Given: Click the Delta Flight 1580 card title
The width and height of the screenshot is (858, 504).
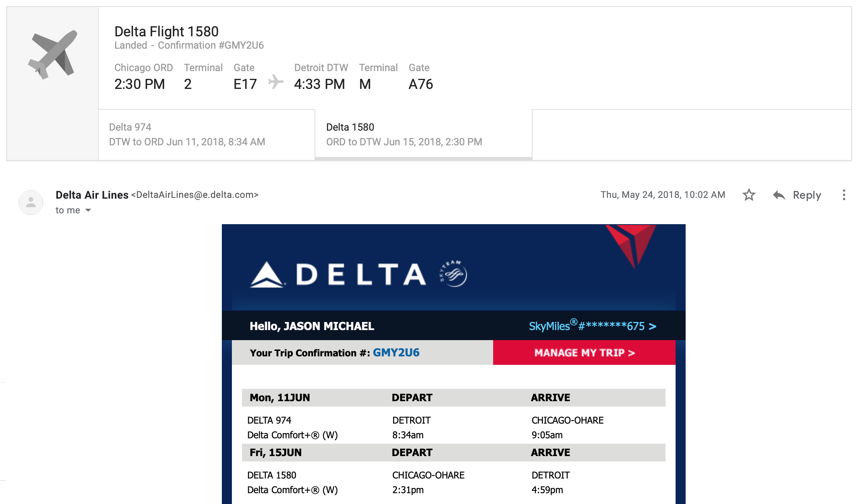Looking at the screenshot, I should click(x=167, y=31).
